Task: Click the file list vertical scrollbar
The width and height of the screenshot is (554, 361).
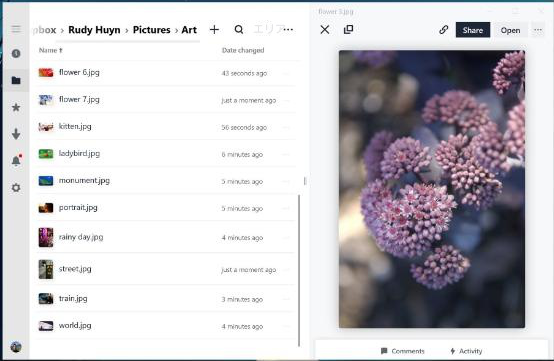Action: point(299,270)
